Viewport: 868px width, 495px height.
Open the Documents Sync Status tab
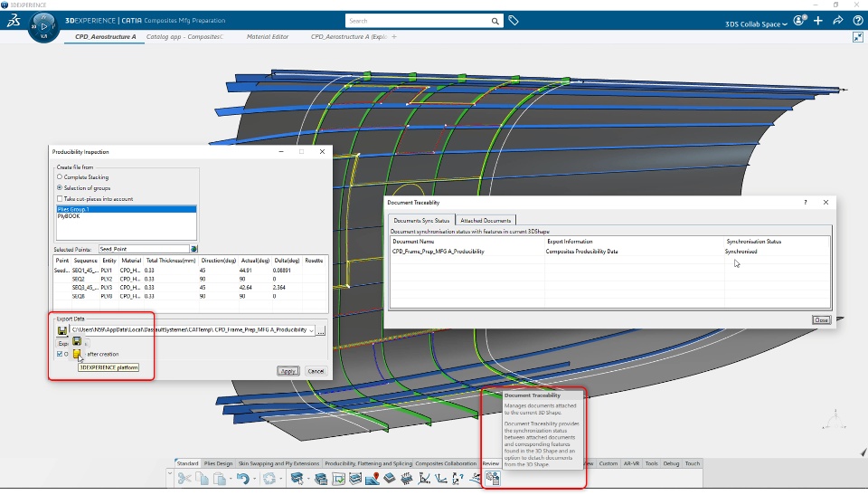421,220
